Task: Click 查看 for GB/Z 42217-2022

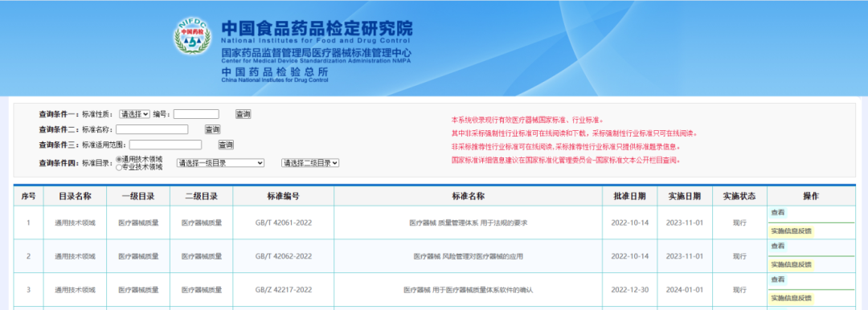Action: click(x=778, y=279)
